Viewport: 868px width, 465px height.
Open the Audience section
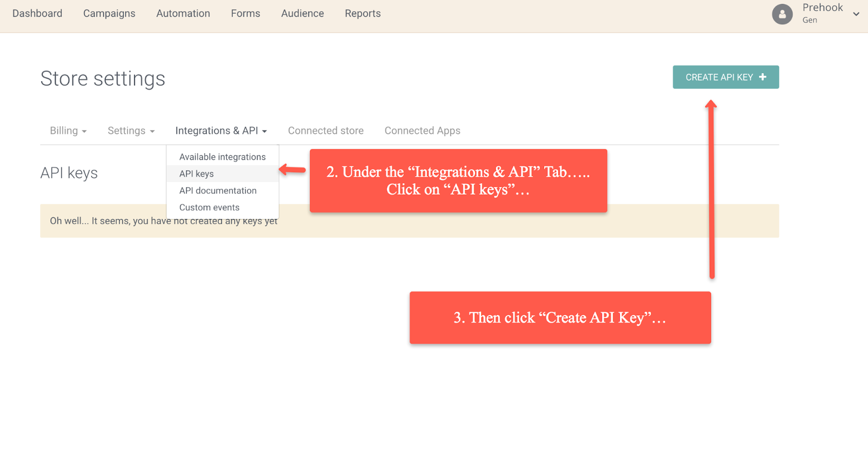point(303,14)
